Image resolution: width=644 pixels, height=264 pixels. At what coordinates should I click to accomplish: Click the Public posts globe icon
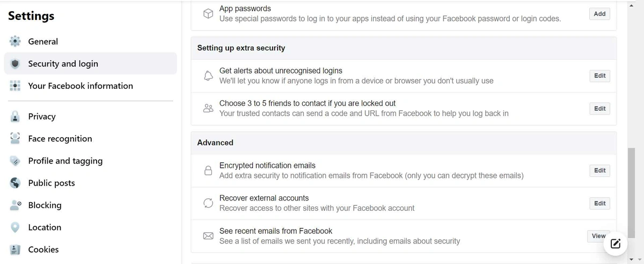[16, 183]
